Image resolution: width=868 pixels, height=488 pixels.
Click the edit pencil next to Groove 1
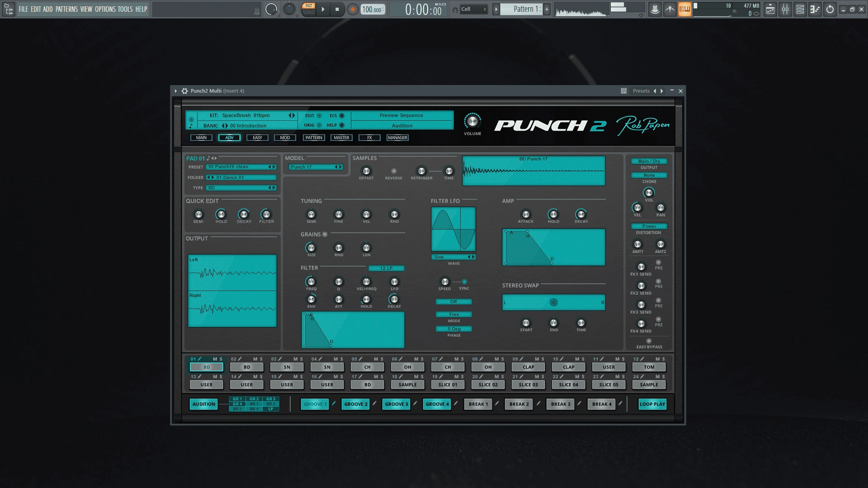pos(334,404)
